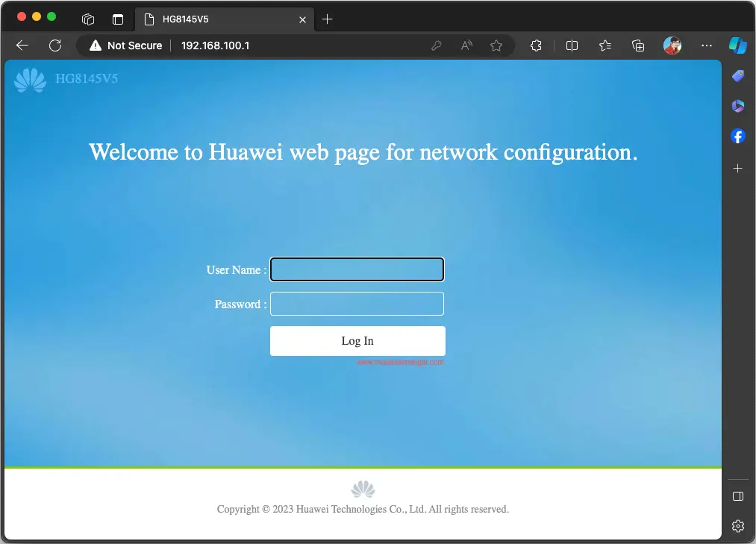Toggle split screen view icon
Image resolution: width=756 pixels, height=544 pixels.
click(572, 46)
